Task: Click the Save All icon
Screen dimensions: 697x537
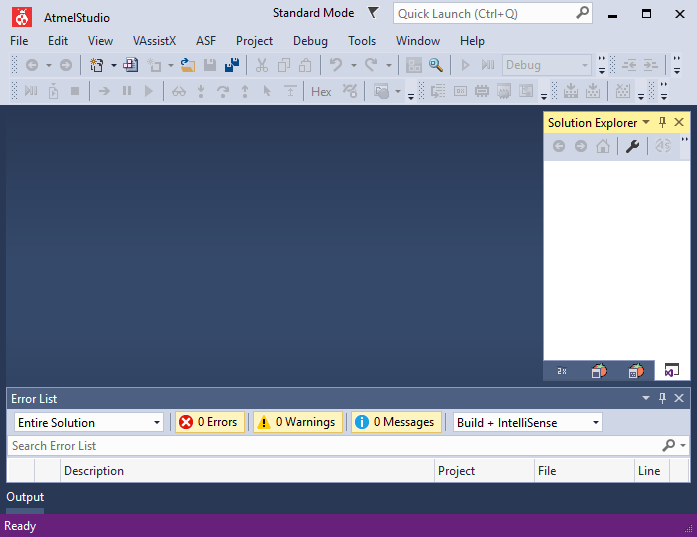Action: pyautogui.click(x=232, y=65)
